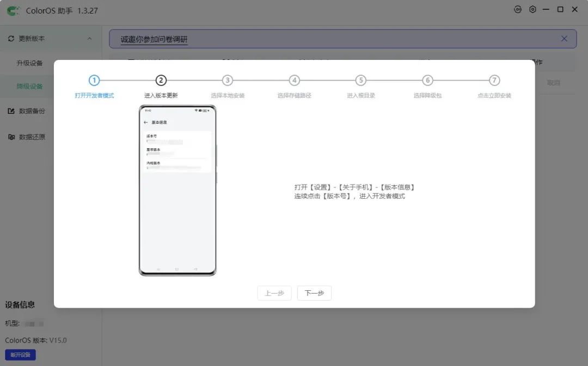Maximize the ColorOS assistant window
Image resolution: width=588 pixels, height=366 pixels.
pyautogui.click(x=560, y=9)
